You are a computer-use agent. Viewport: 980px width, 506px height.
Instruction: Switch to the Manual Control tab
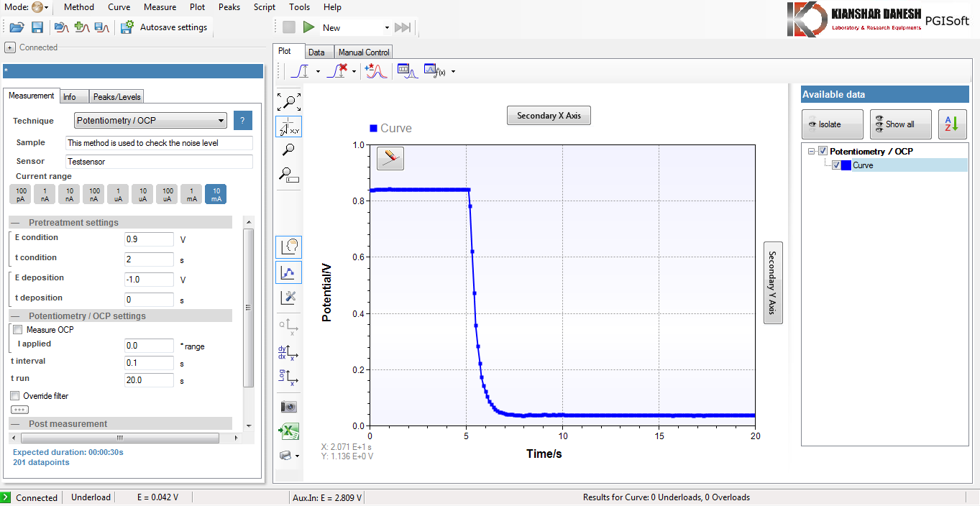click(364, 52)
